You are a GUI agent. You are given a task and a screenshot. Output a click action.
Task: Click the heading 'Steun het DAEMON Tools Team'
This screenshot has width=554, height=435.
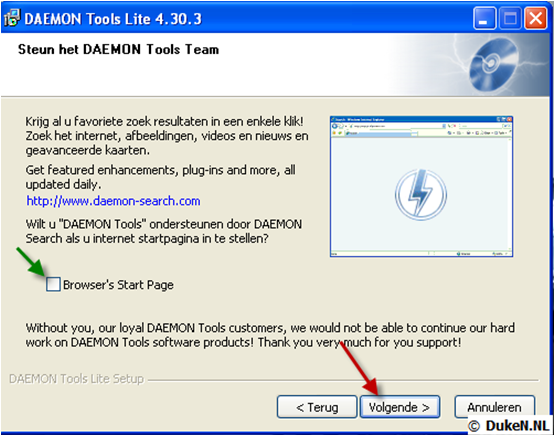118,49
